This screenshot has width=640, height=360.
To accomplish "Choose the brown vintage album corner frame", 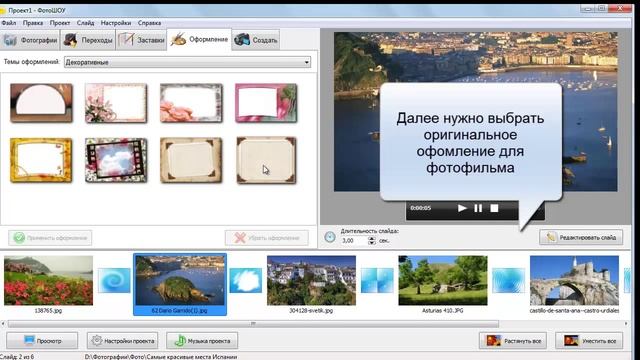I will [x=191, y=160].
